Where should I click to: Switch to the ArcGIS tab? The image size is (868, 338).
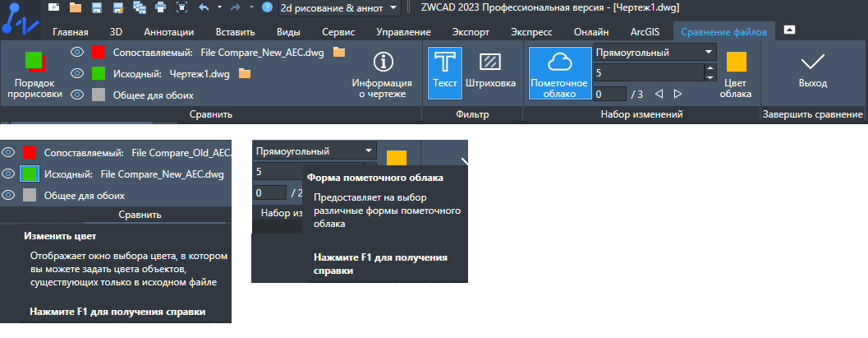[x=645, y=32]
